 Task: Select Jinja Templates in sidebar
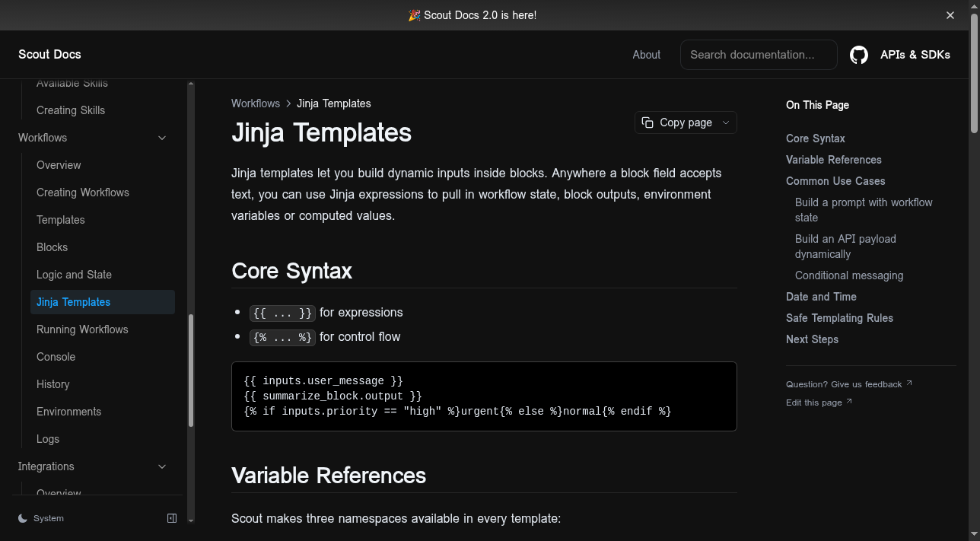point(103,302)
